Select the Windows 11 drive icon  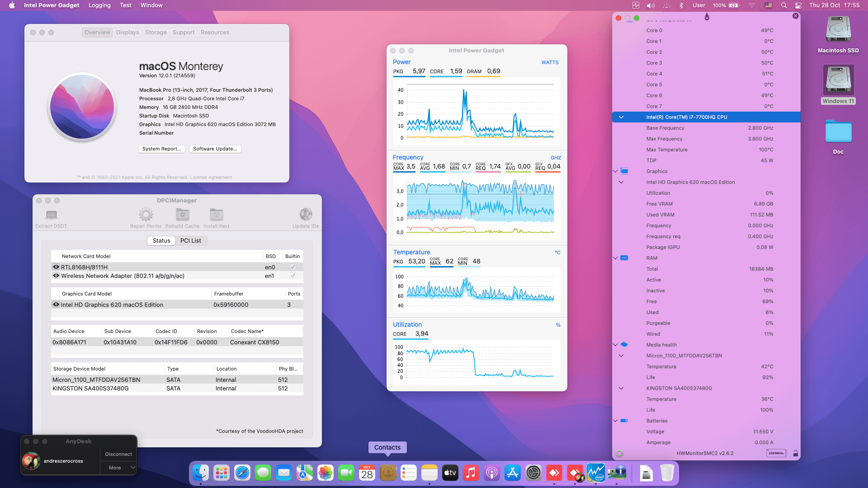(838, 80)
